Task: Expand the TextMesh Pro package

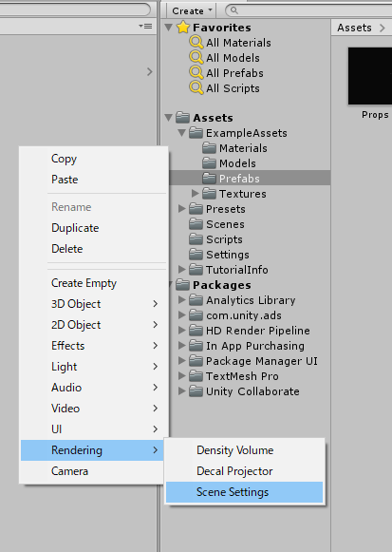Action: click(x=181, y=375)
